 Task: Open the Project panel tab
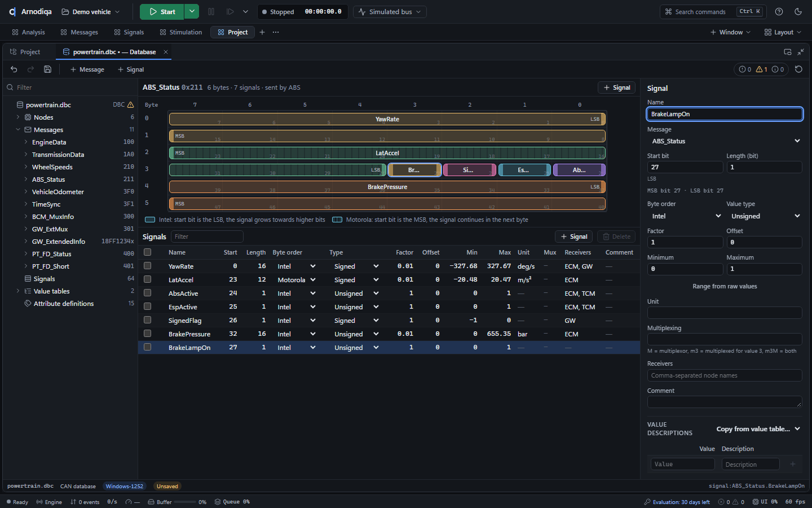coord(25,52)
